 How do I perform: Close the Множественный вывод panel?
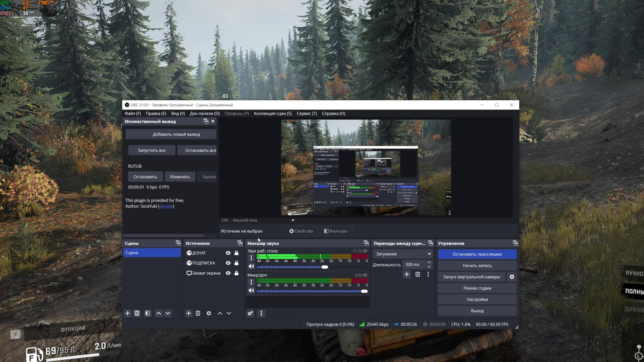coord(213,121)
